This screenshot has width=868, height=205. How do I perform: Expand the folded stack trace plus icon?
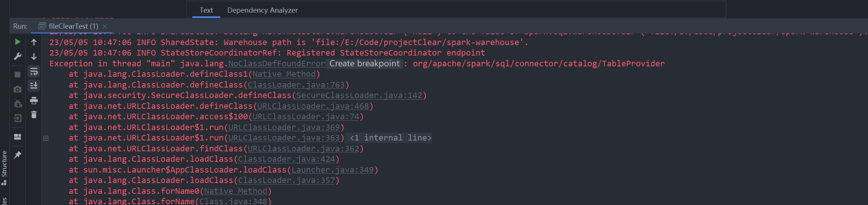point(46,138)
